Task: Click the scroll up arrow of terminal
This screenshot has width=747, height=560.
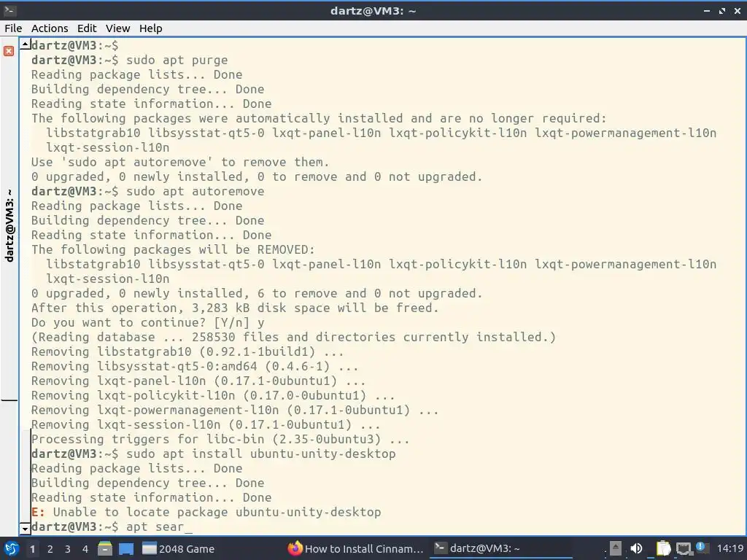Action: pos(26,44)
